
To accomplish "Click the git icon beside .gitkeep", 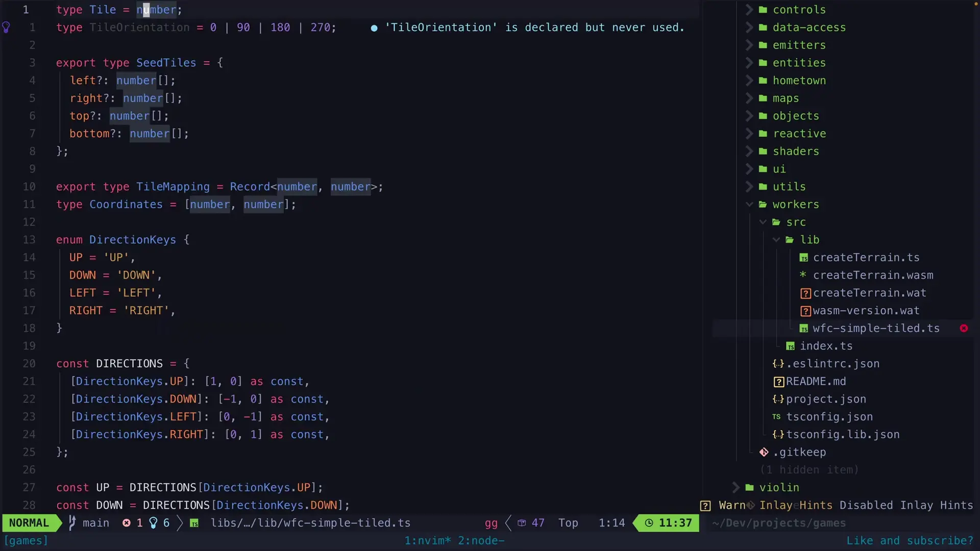I will click(x=764, y=453).
